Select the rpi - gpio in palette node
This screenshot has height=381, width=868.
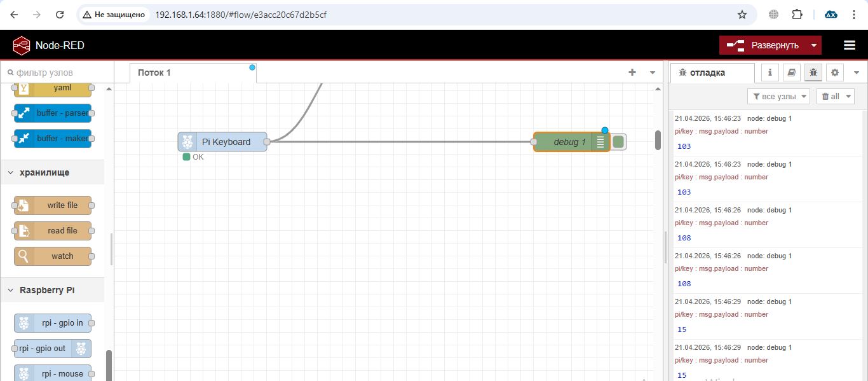pyautogui.click(x=53, y=323)
